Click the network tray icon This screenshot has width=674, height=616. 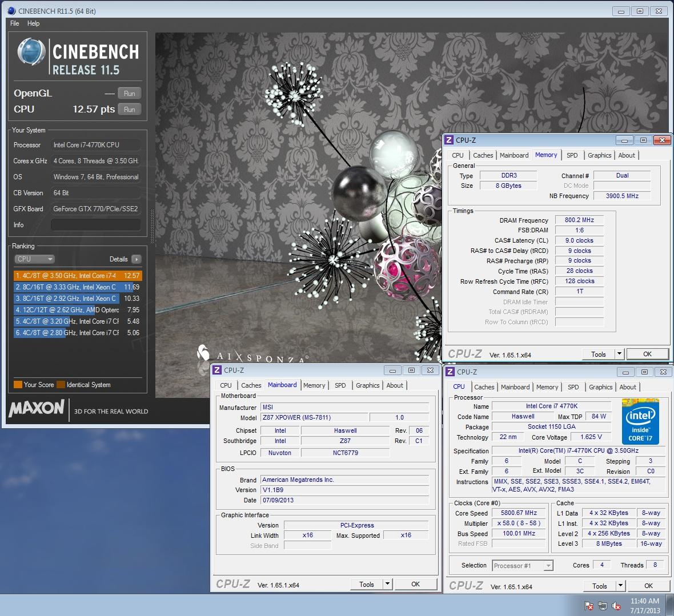(602, 606)
